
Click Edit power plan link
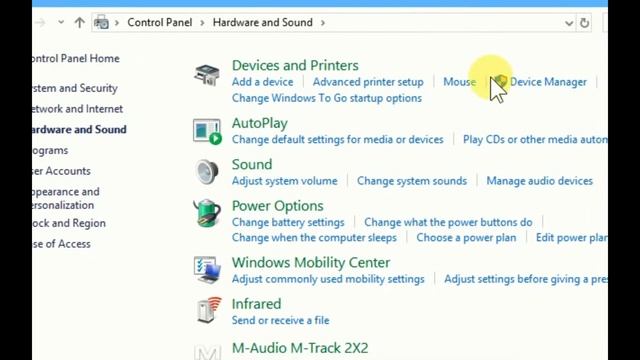[571, 238]
